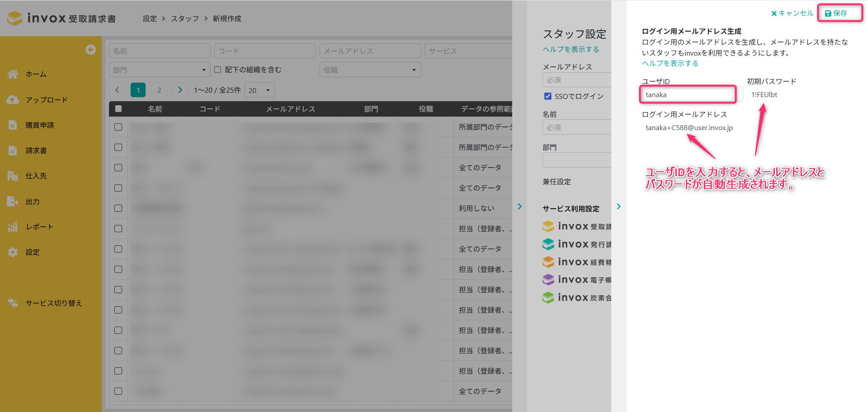Toggle SSOでログイン checkbox
The width and height of the screenshot is (868, 412).
pos(548,96)
